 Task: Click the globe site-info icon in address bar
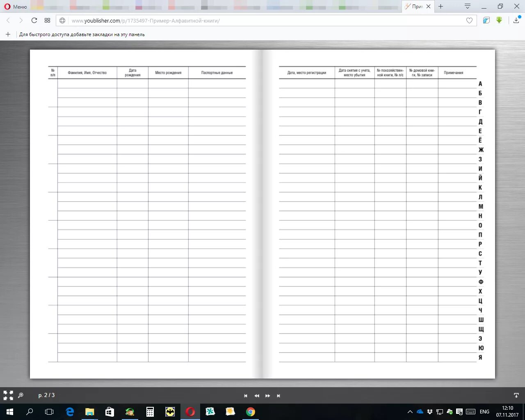(x=62, y=21)
